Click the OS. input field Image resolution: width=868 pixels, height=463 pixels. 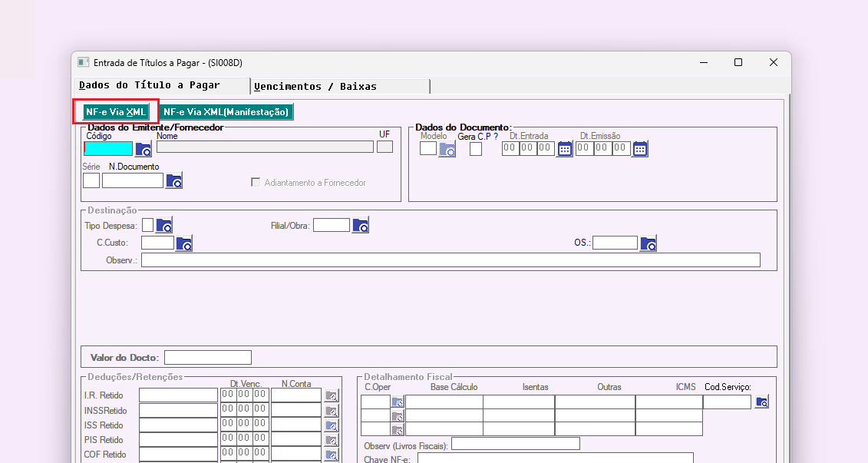[x=615, y=243]
